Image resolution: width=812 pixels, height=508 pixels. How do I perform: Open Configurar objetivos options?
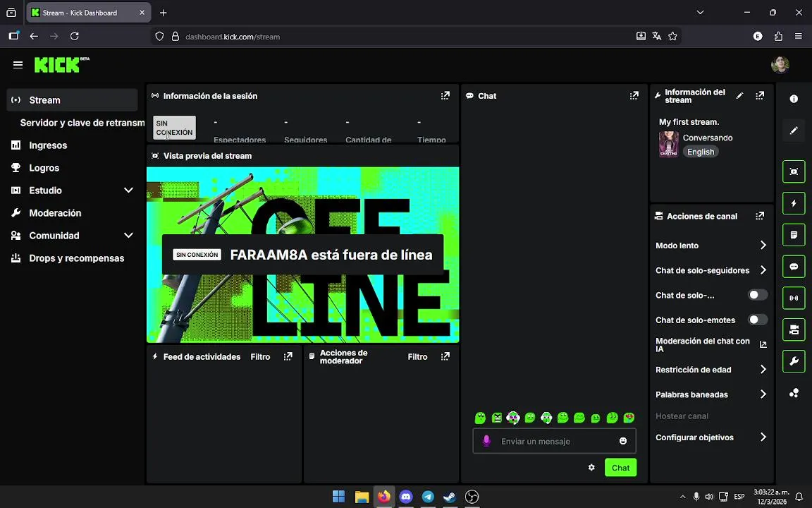pyautogui.click(x=711, y=437)
